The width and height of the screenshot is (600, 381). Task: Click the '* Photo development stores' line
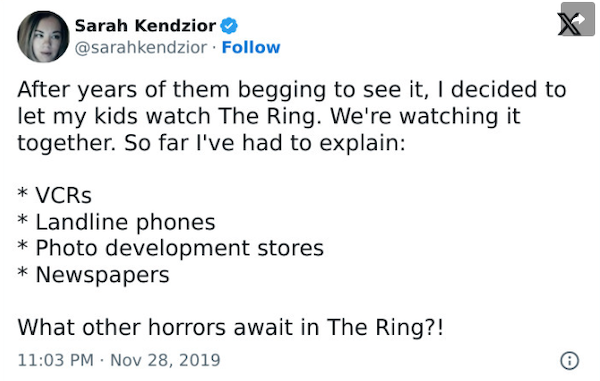(x=171, y=249)
